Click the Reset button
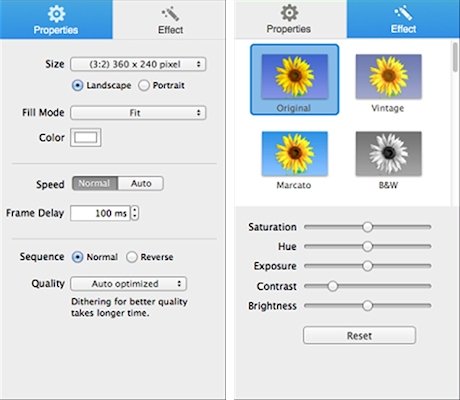Screen dimensions: 460x400 pyautogui.click(x=359, y=335)
